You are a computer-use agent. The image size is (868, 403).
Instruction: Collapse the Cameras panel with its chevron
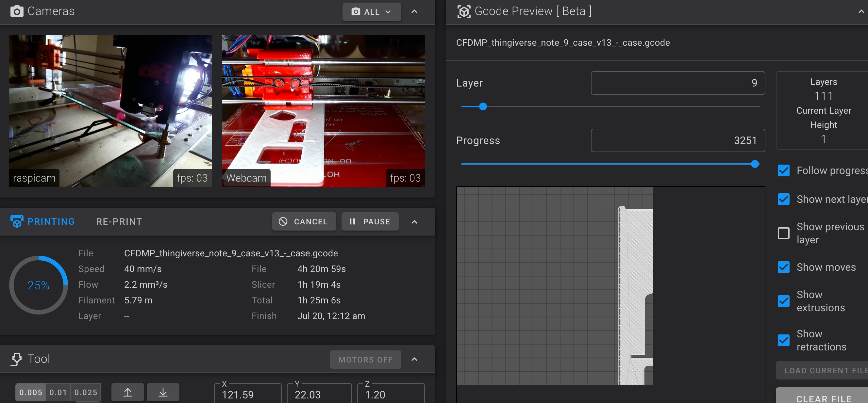click(x=414, y=11)
